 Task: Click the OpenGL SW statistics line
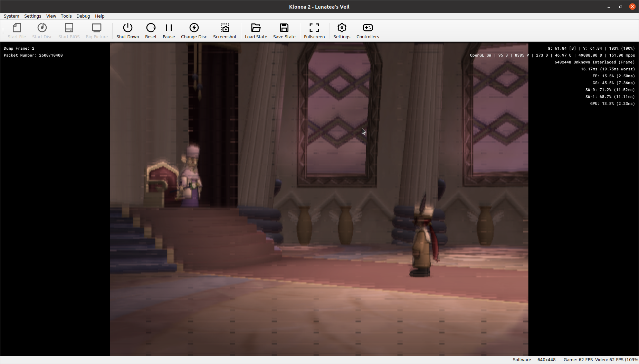point(552,55)
